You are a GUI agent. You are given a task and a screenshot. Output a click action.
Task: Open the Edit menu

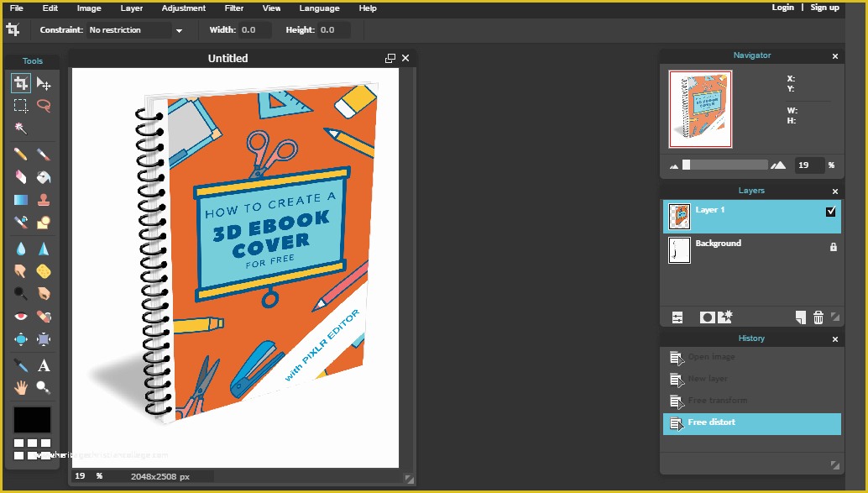point(50,8)
